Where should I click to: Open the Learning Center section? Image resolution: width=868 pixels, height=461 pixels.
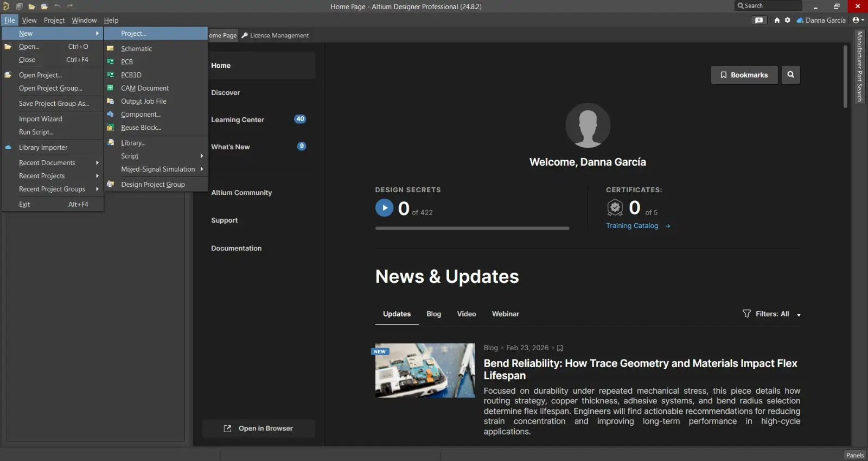[258, 120]
